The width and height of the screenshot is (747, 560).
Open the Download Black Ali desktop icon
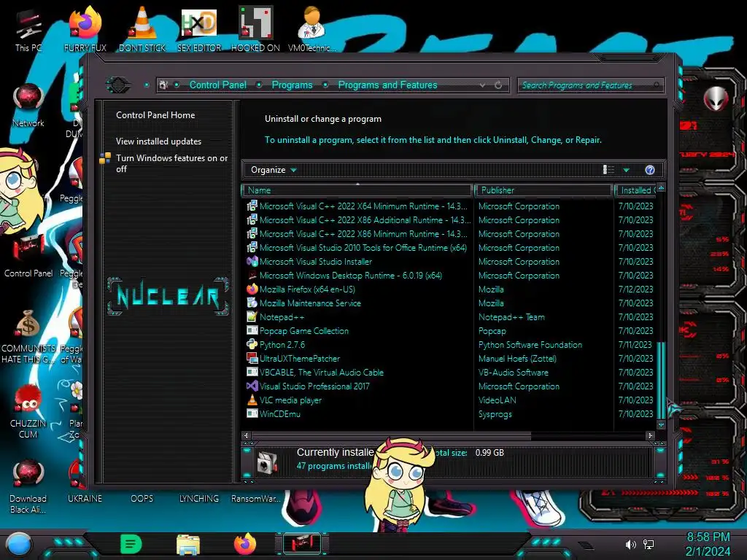click(28, 486)
